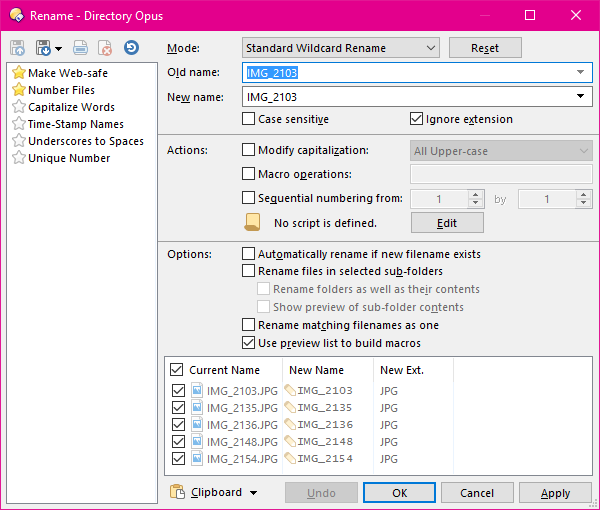Click the Reset button

pyautogui.click(x=485, y=47)
